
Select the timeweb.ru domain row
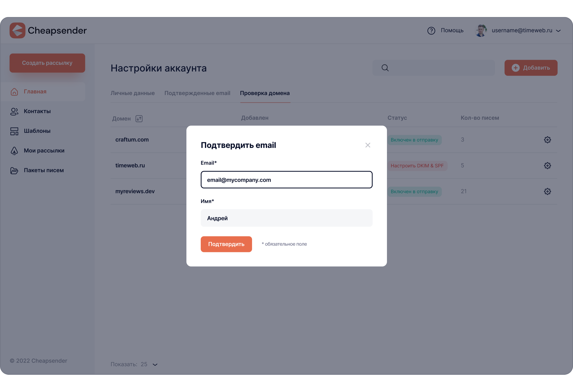[x=334, y=166]
